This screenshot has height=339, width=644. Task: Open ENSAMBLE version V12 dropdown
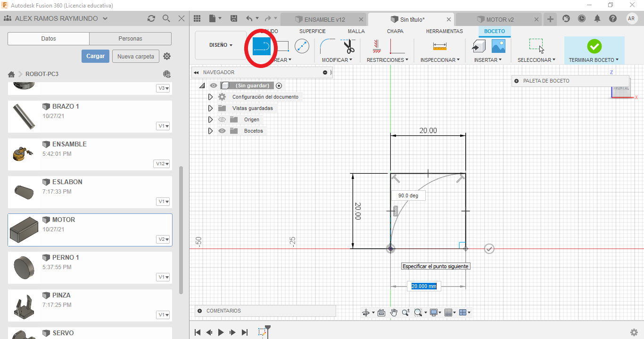coord(162,164)
